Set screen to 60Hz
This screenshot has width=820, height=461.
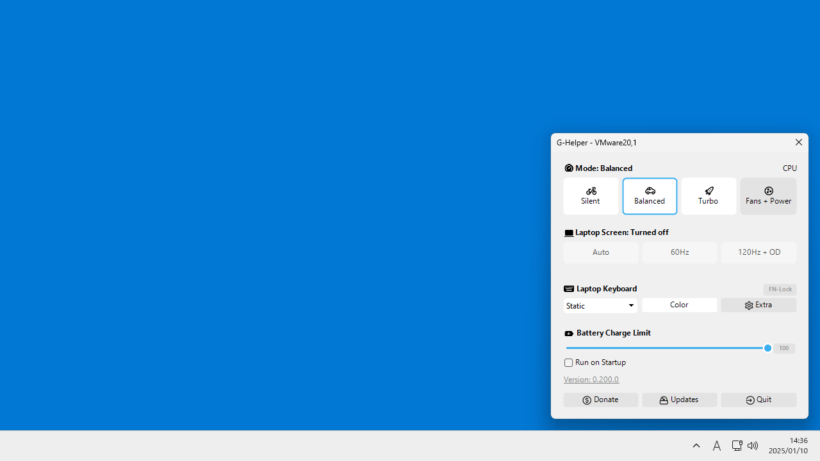click(x=679, y=252)
